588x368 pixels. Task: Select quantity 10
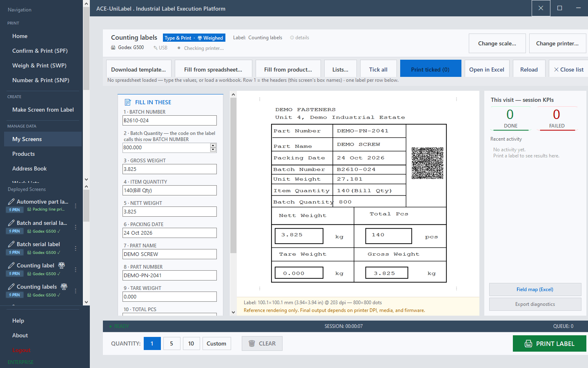pos(191,343)
